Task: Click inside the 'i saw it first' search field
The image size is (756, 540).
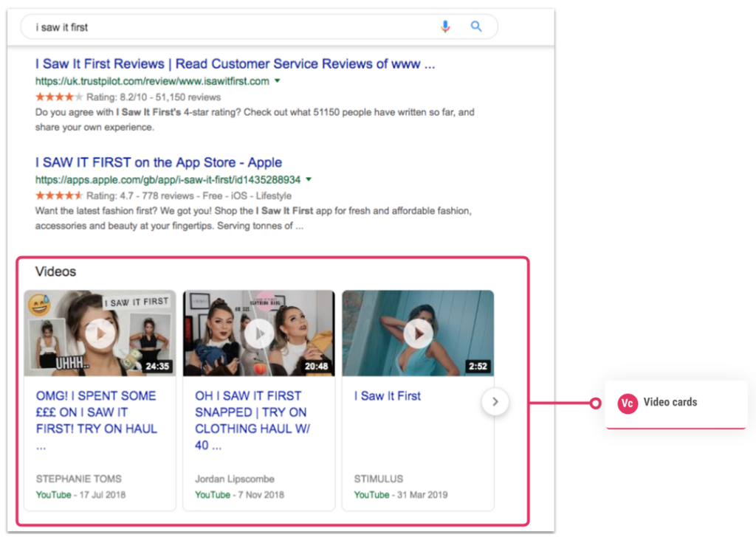Action: click(x=221, y=27)
